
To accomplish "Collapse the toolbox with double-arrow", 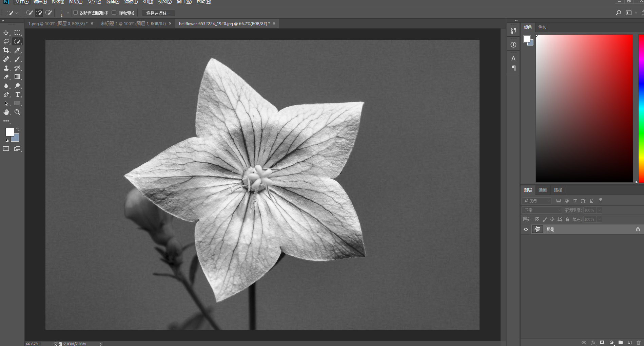I will tap(3, 21).
